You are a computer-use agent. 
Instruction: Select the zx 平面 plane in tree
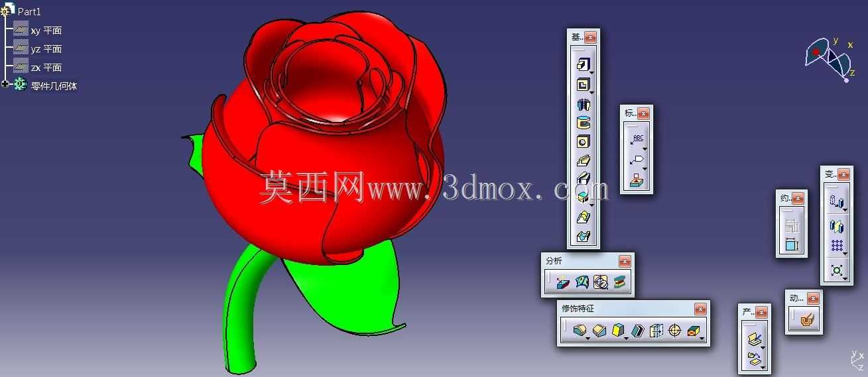46,68
